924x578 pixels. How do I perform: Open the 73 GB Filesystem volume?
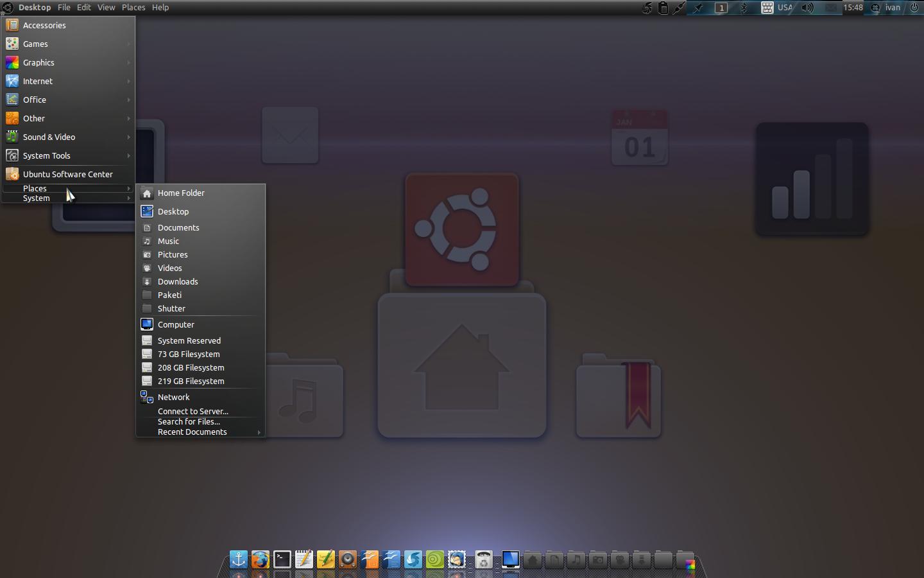200,354
